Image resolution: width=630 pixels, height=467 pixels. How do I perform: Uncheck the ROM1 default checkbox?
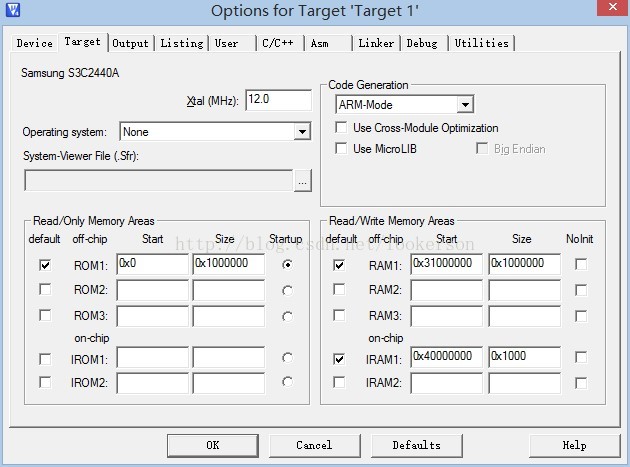[45, 265]
